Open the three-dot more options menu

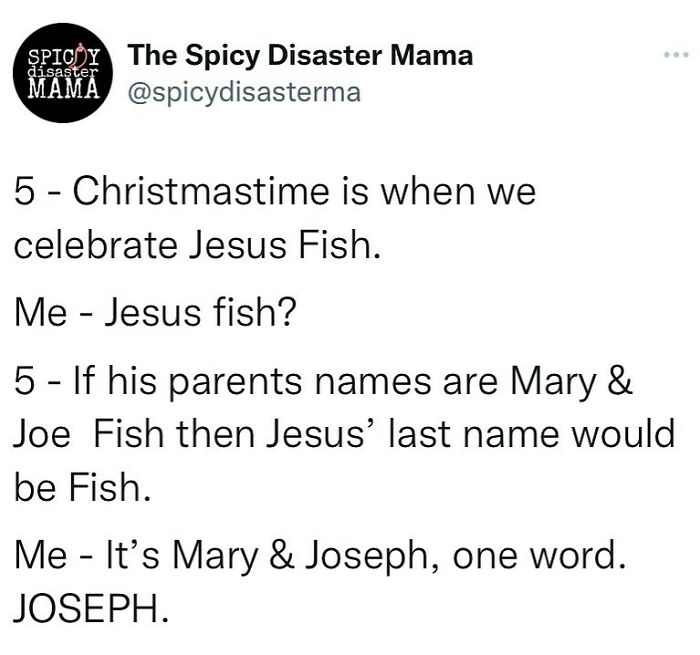(x=676, y=55)
